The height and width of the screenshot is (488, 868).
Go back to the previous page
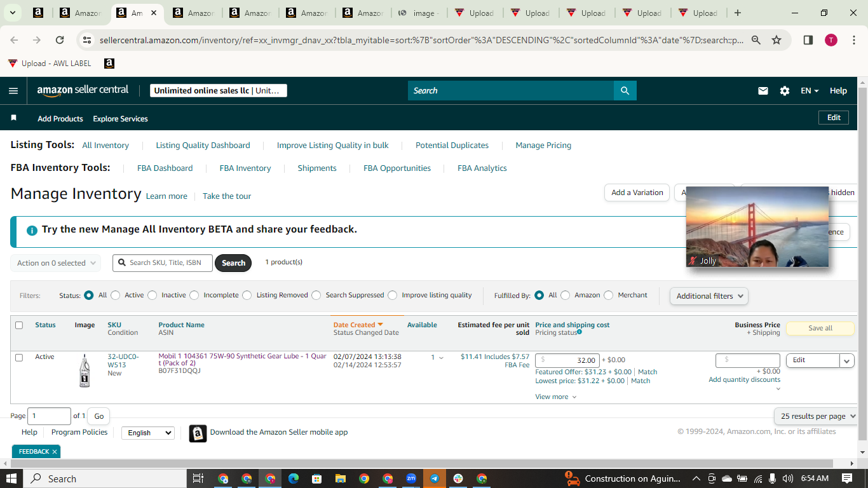point(14,40)
